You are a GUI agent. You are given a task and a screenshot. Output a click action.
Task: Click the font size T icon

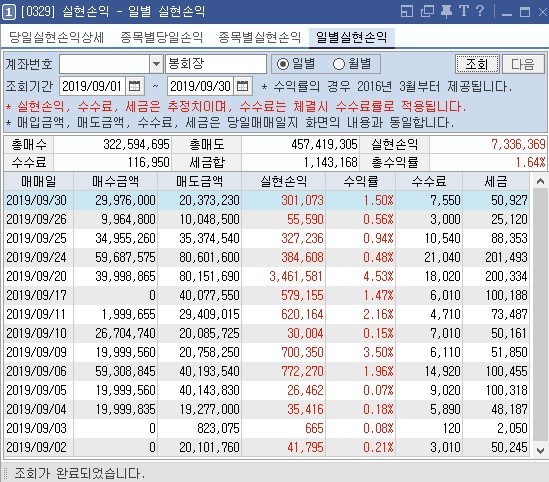click(x=464, y=11)
